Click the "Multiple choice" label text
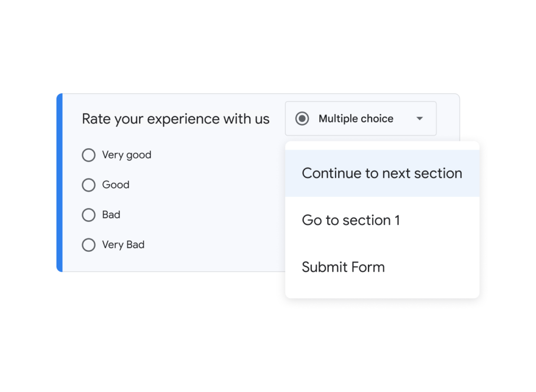Viewport: 536px width, 392px height. 355,119
